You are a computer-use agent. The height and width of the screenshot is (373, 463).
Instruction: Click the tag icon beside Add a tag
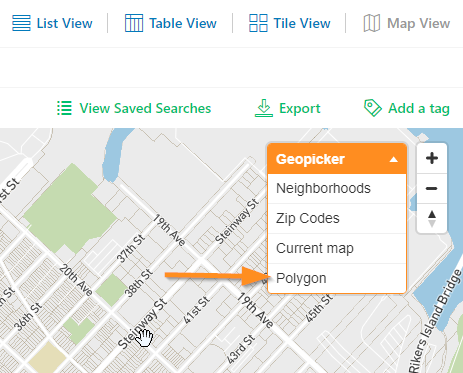coord(373,108)
